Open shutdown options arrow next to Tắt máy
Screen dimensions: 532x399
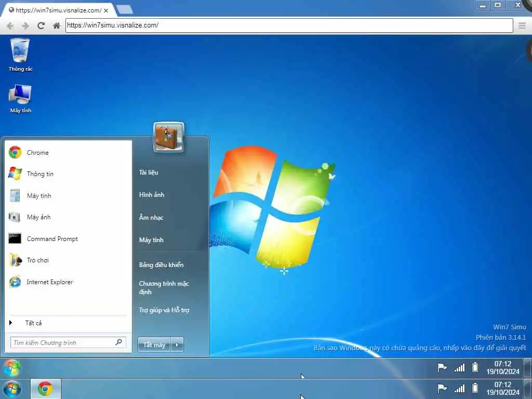point(177,345)
